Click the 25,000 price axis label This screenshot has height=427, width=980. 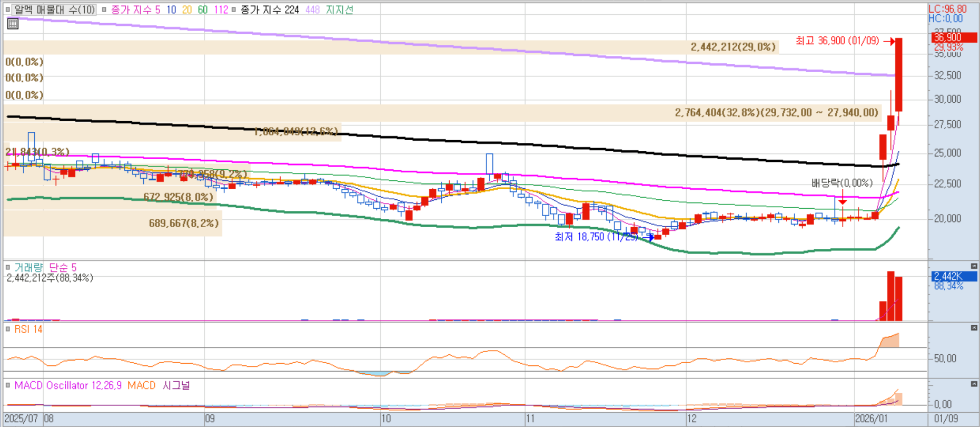(x=947, y=153)
